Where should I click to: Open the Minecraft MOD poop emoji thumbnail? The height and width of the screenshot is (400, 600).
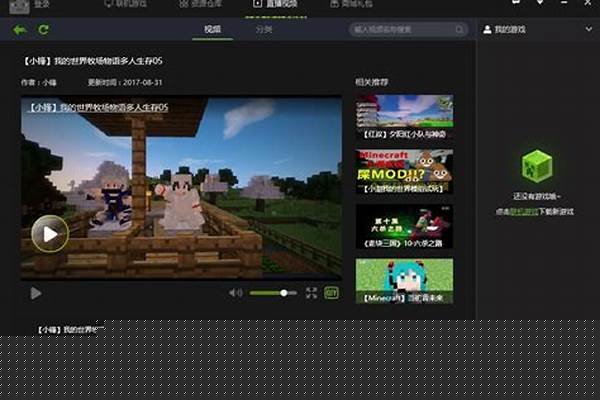[x=404, y=171]
